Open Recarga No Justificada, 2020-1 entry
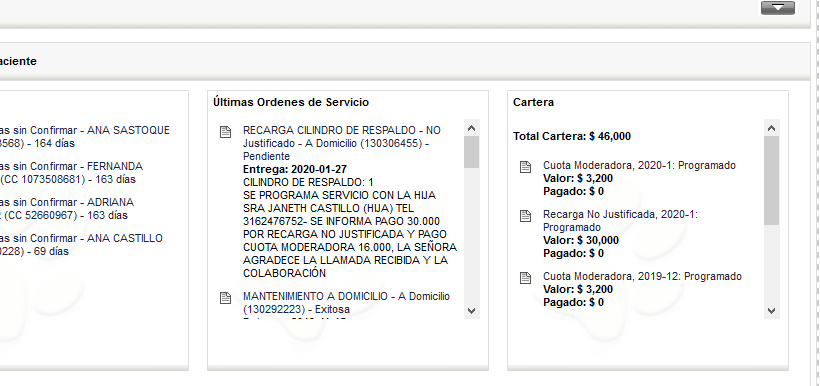 pos(620,221)
